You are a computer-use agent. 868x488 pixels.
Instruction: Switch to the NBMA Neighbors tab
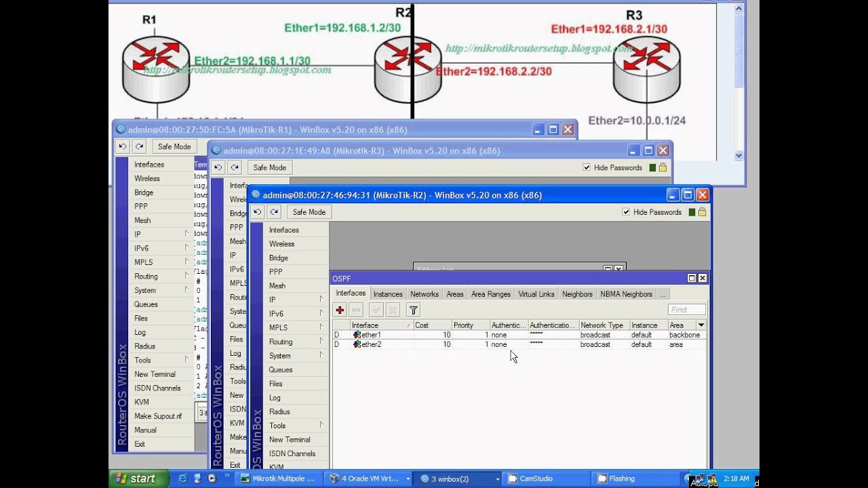click(x=626, y=294)
